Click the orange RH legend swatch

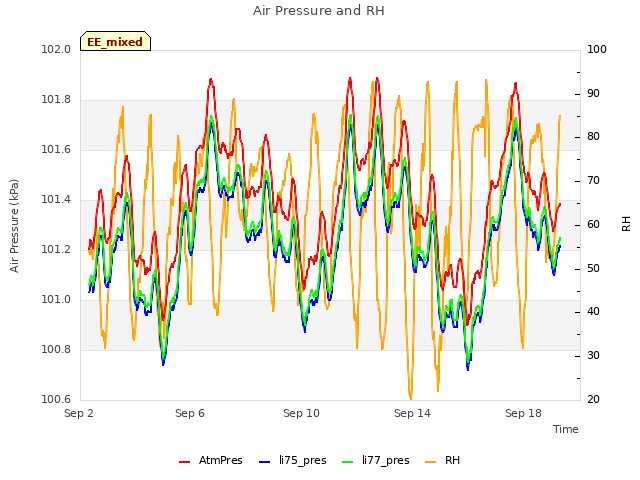coord(431,462)
